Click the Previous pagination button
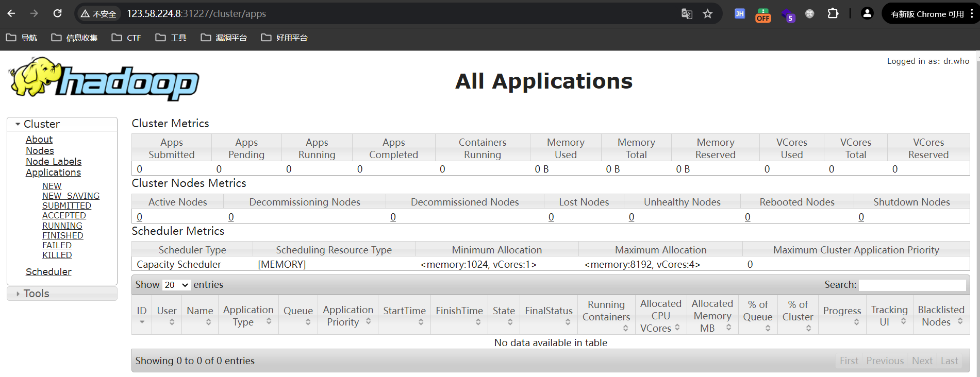The image size is (980, 377). 885,361
